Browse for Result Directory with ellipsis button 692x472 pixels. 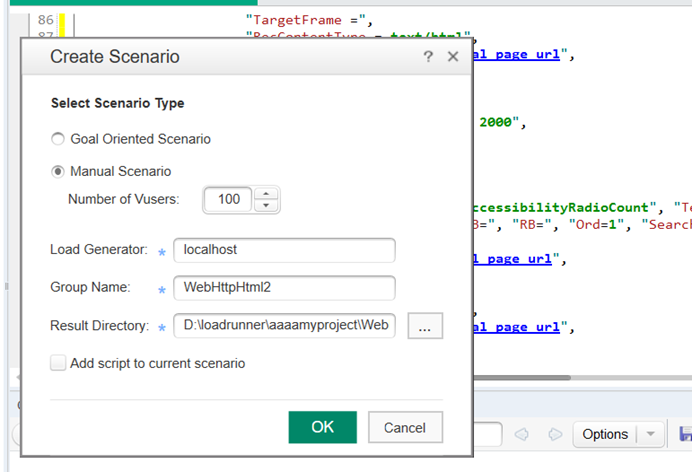(424, 326)
